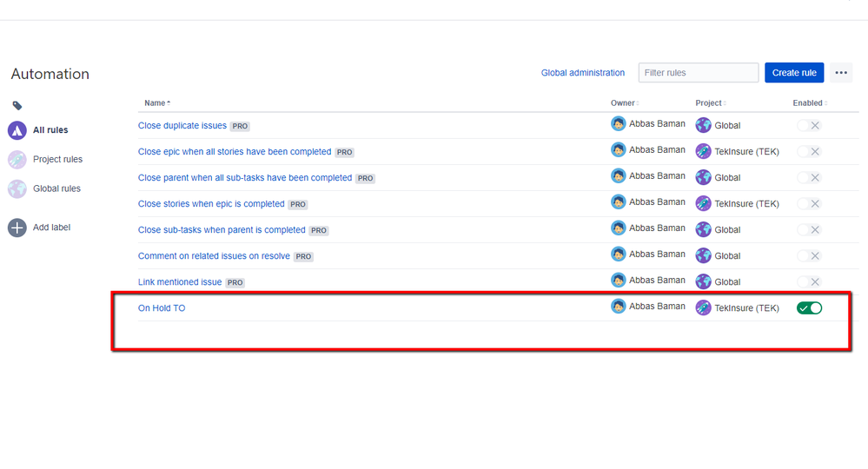Click TekInsure (TEK) text in On Hold TO row
Viewport: 868px width, 469px height.
pos(746,308)
